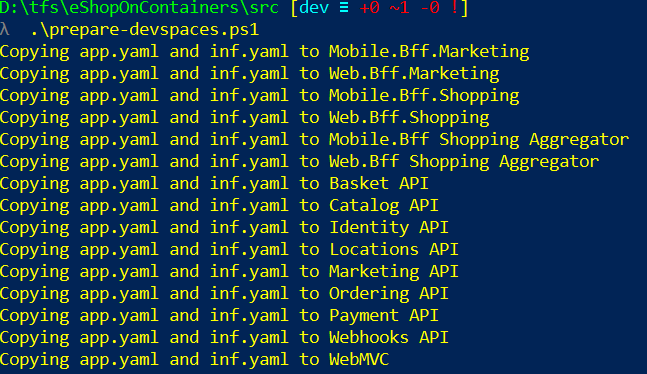Click the Catalog API output

(384, 206)
